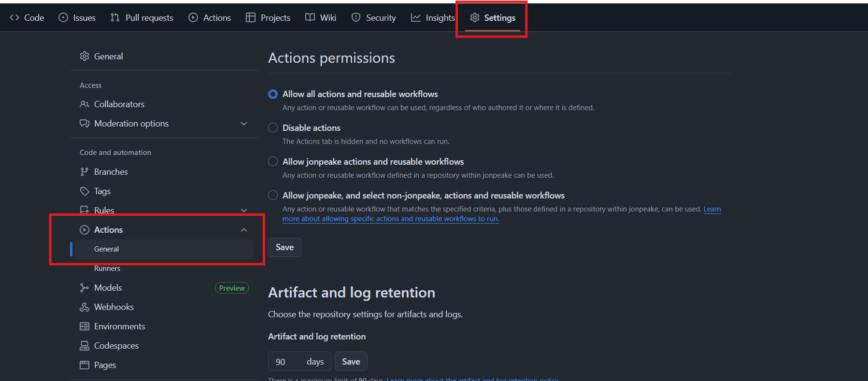Select Allow jonpeake, and select non-jonpeake option
The width and height of the screenshot is (868, 381).
tap(273, 196)
